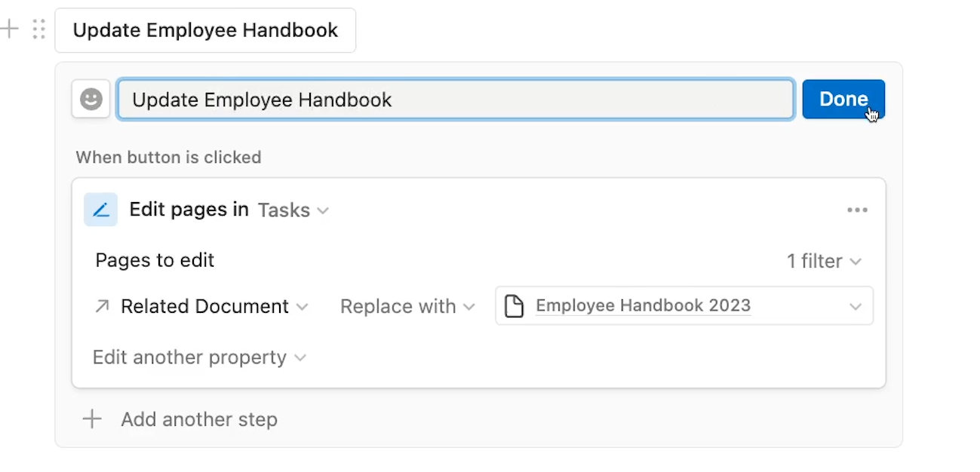Screen dimensions: 980x472
Task: Focus the button name input field
Action: click(456, 100)
